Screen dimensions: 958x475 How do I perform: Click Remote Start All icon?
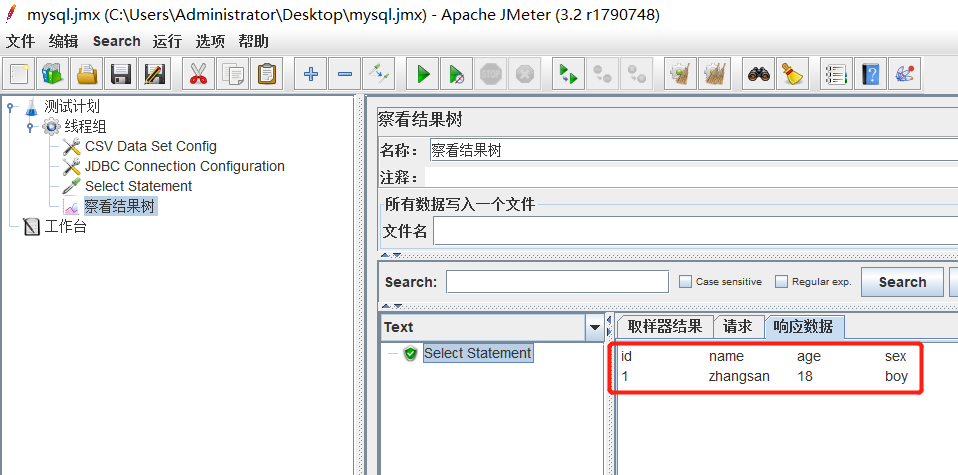click(569, 75)
